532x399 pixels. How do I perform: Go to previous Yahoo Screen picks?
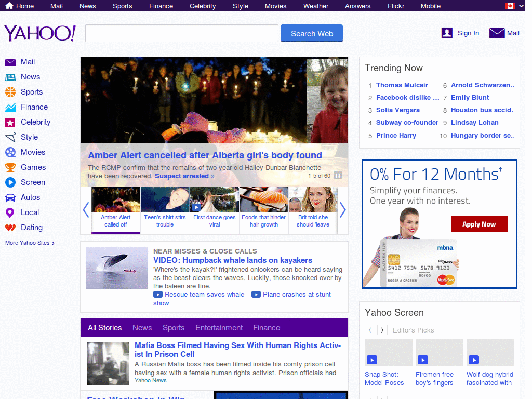pyautogui.click(x=370, y=330)
